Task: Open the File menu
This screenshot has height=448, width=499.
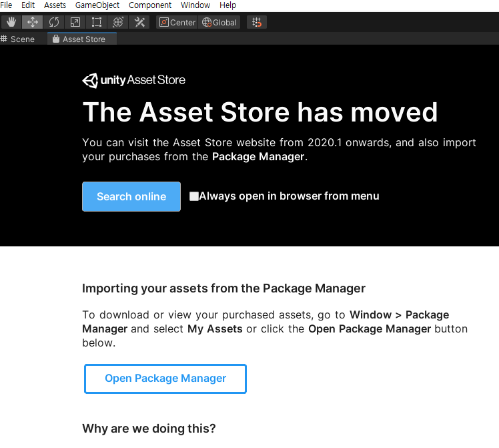Action: coord(6,5)
